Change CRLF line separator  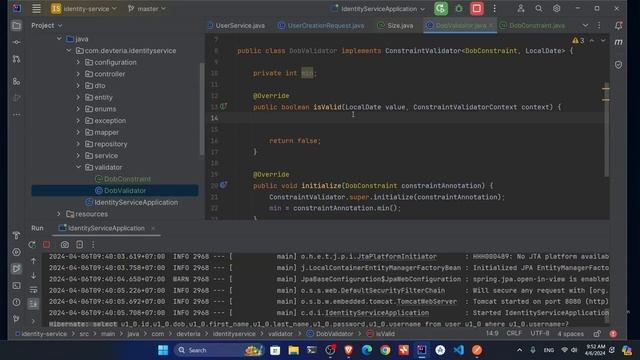click(x=514, y=333)
